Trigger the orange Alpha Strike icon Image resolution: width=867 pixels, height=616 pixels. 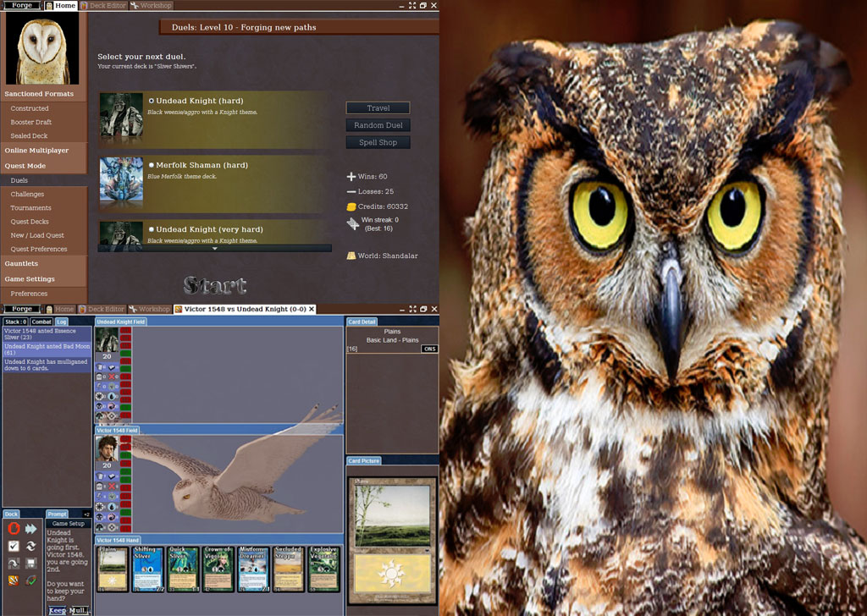pyautogui.click(x=14, y=580)
